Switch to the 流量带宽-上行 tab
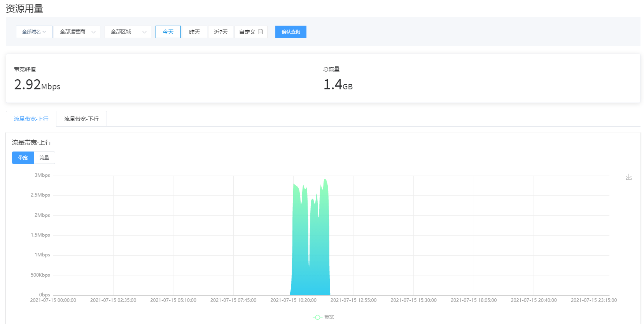 point(31,119)
